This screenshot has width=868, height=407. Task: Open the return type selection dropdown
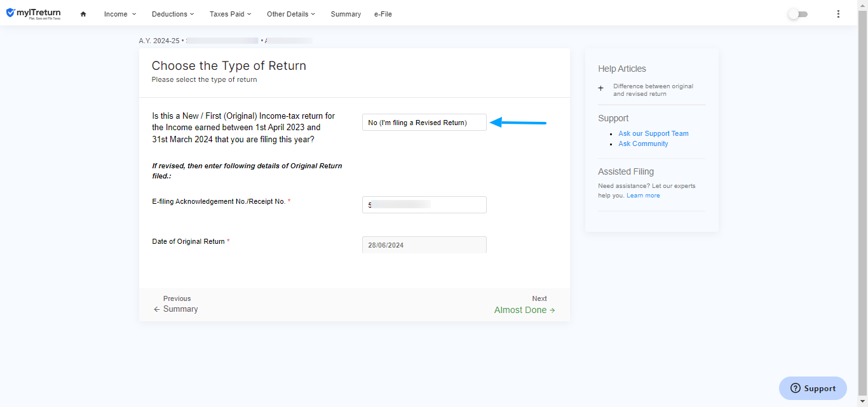(424, 123)
